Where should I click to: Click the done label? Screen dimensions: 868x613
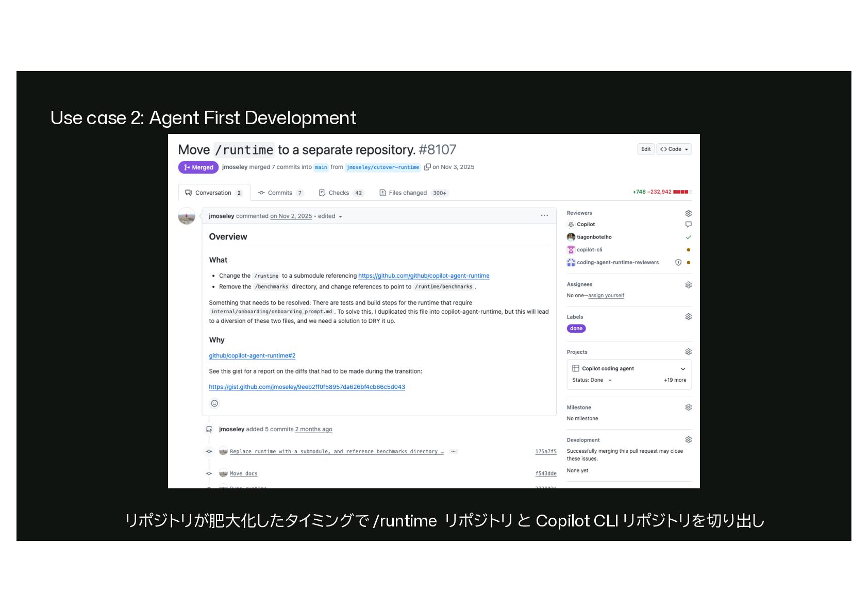[576, 329]
